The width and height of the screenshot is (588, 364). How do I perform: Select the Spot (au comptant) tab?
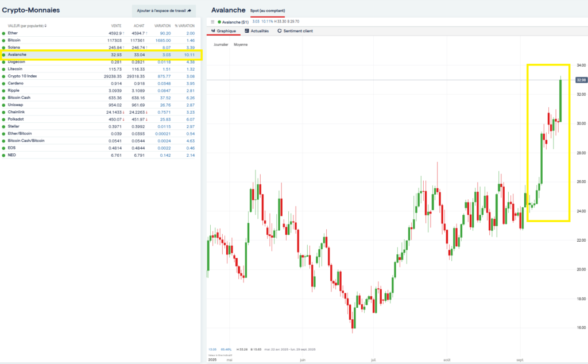pyautogui.click(x=268, y=10)
